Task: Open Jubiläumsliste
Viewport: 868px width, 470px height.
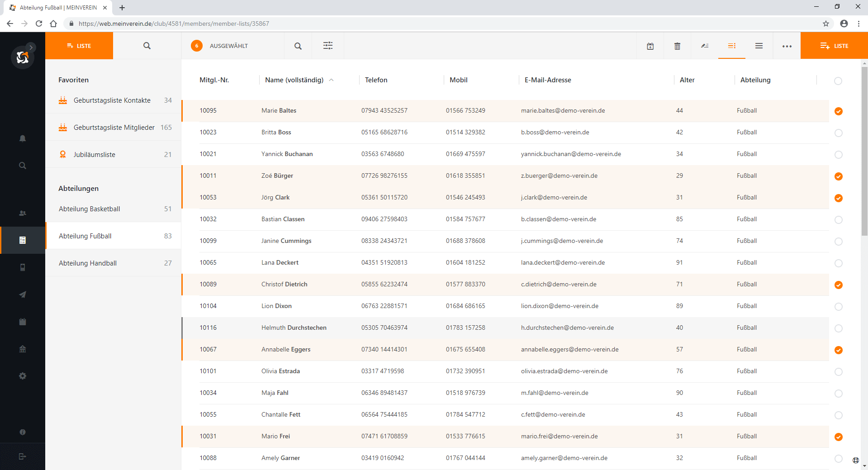Action: click(x=113, y=154)
